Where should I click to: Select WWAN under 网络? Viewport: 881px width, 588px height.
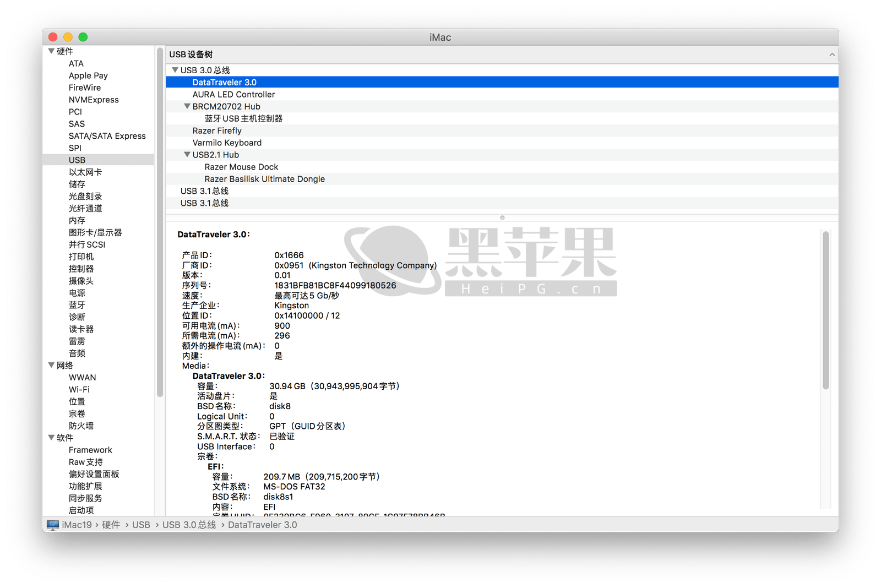point(82,378)
